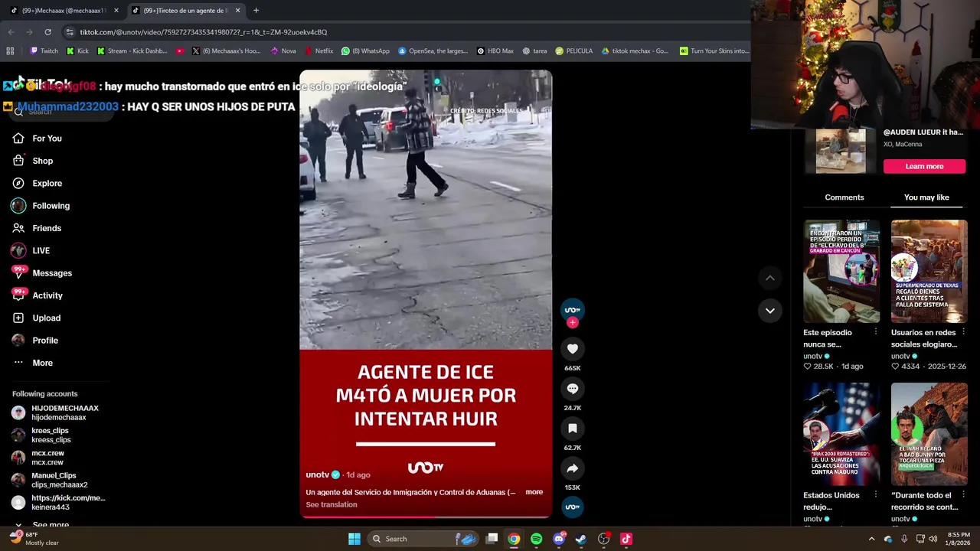This screenshot has width=980, height=551.
Task: Save video with the bookmark icon
Action: click(572, 429)
